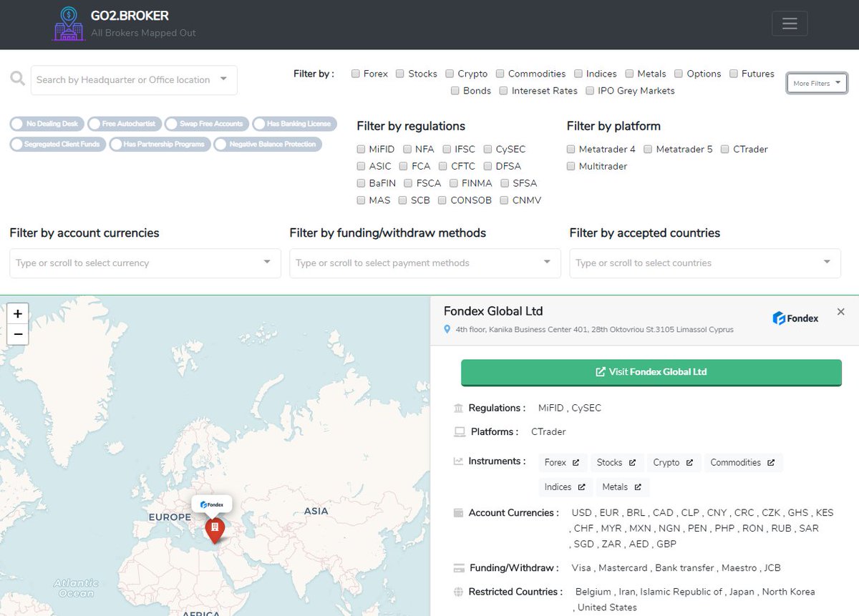This screenshot has height=616, width=859.
Task: Click the Fondex popup label on map
Action: (x=212, y=504)
